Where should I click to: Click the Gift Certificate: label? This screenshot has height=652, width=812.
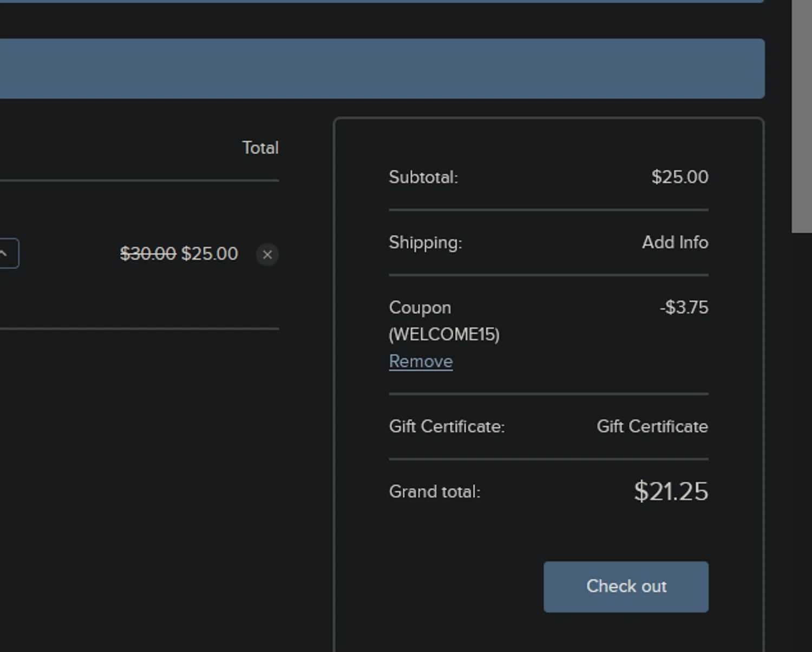tap(447, 426)
